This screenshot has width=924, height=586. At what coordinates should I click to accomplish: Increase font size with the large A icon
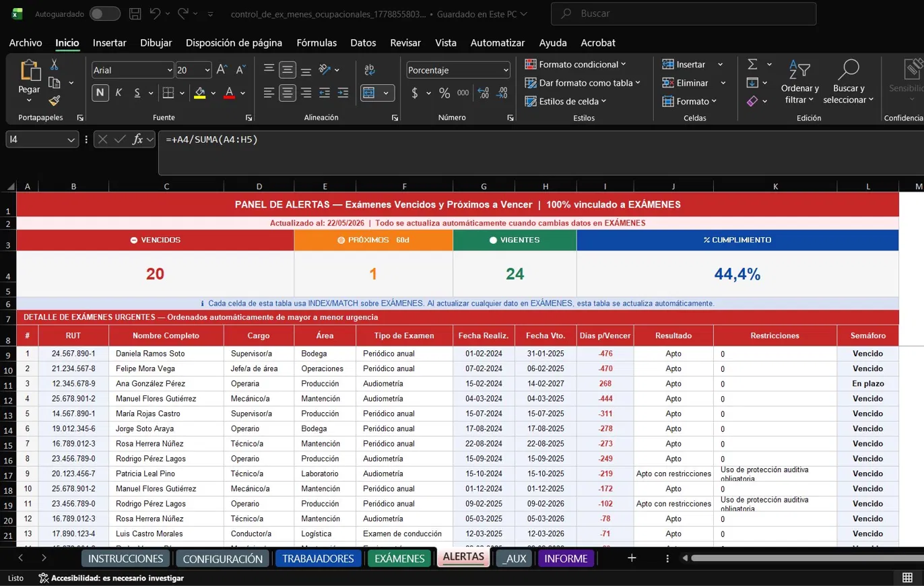223,69
